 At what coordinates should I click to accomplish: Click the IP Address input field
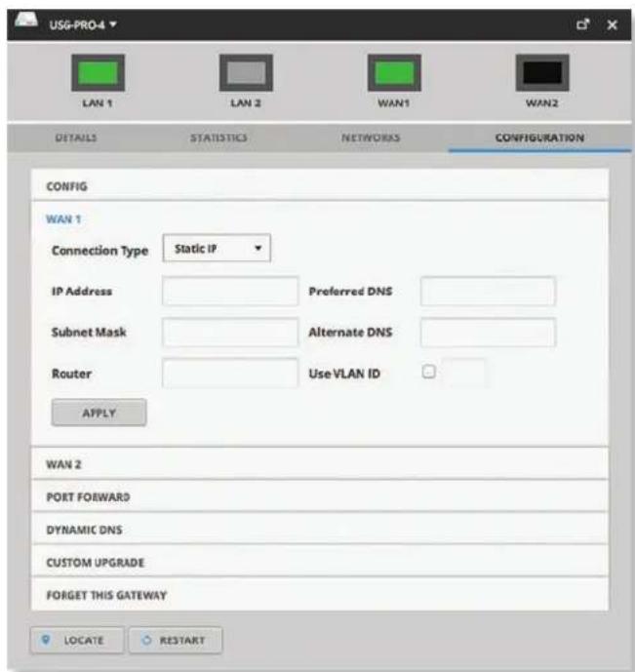230,291
